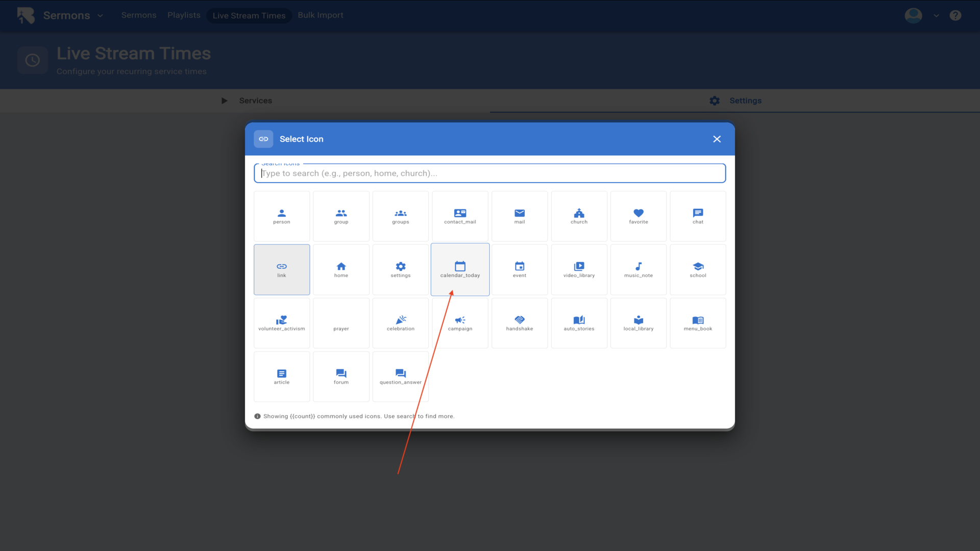
Task: Select the campaign megaphone icon
Action: click(x=460, y=323)
